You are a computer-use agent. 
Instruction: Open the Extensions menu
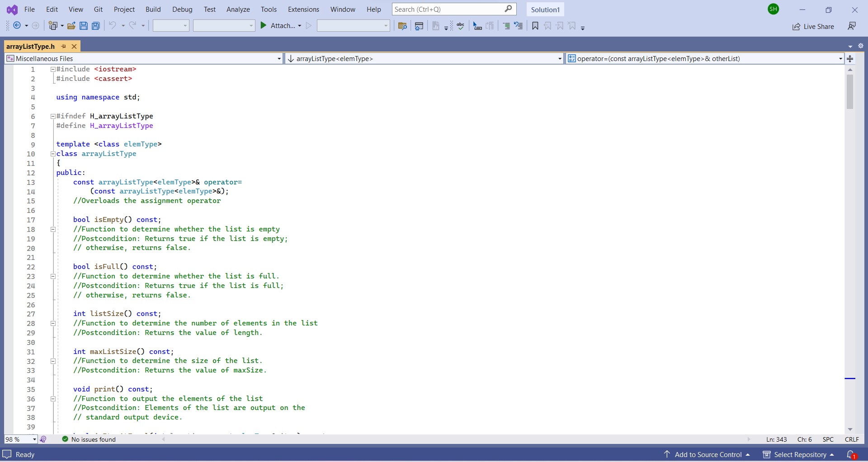tap(303, 9)
